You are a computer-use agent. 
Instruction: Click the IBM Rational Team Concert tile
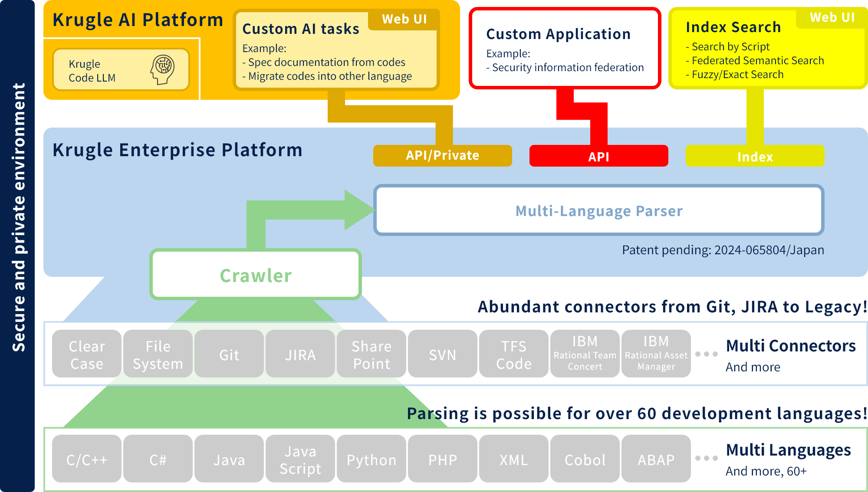coord(585,354)
